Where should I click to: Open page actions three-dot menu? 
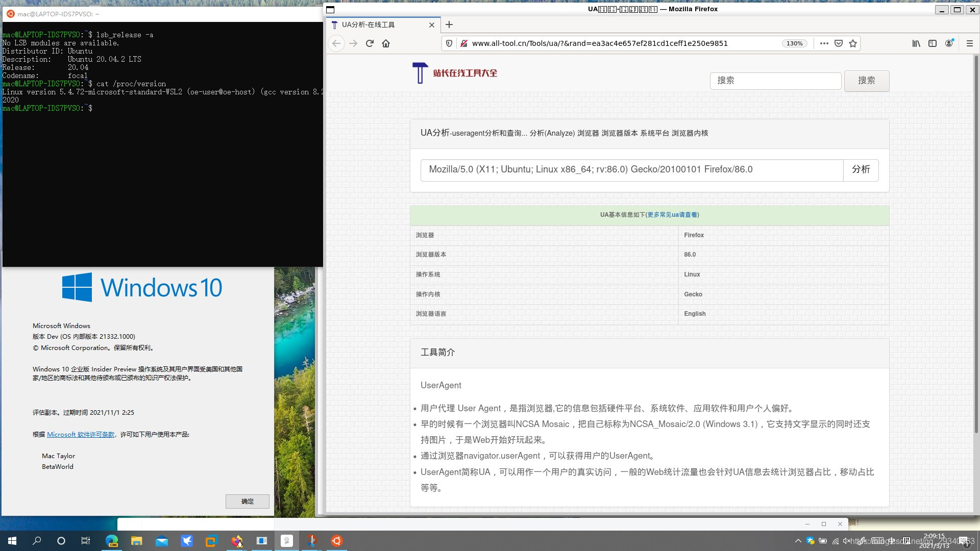click(x=824, y=43)
